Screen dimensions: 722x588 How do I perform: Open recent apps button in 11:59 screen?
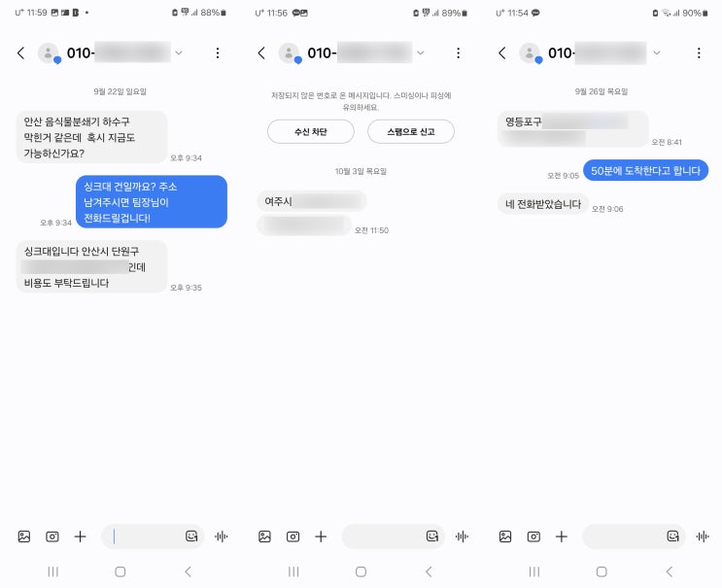52,571
